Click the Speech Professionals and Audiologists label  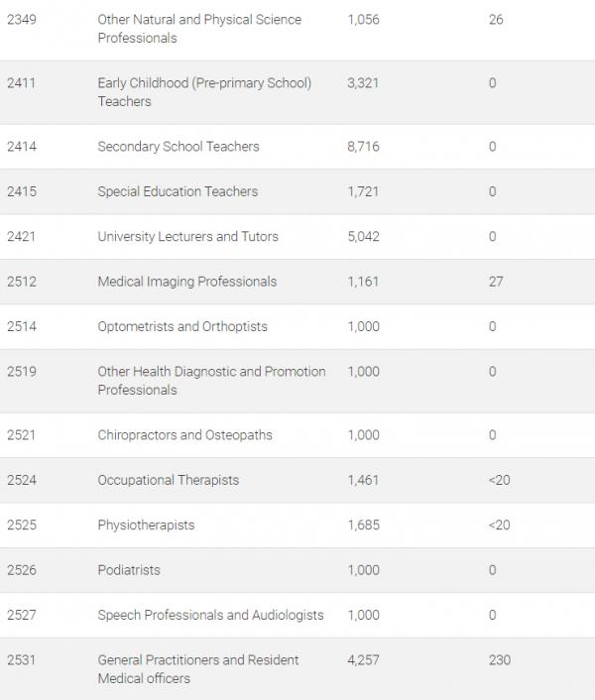click(x=210, y=615)
